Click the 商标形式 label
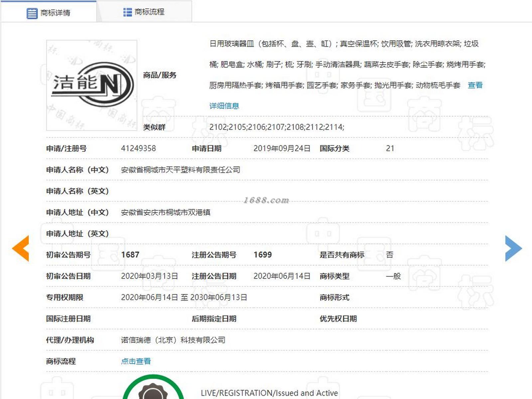Image resolution: width=532 pixels, height=399 pixels. (x=334, y=297)
